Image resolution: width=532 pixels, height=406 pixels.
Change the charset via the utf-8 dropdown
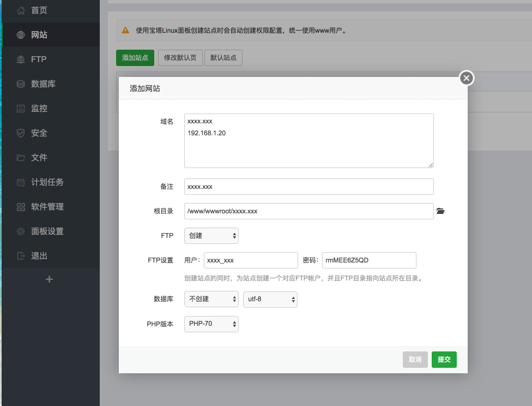270,299
